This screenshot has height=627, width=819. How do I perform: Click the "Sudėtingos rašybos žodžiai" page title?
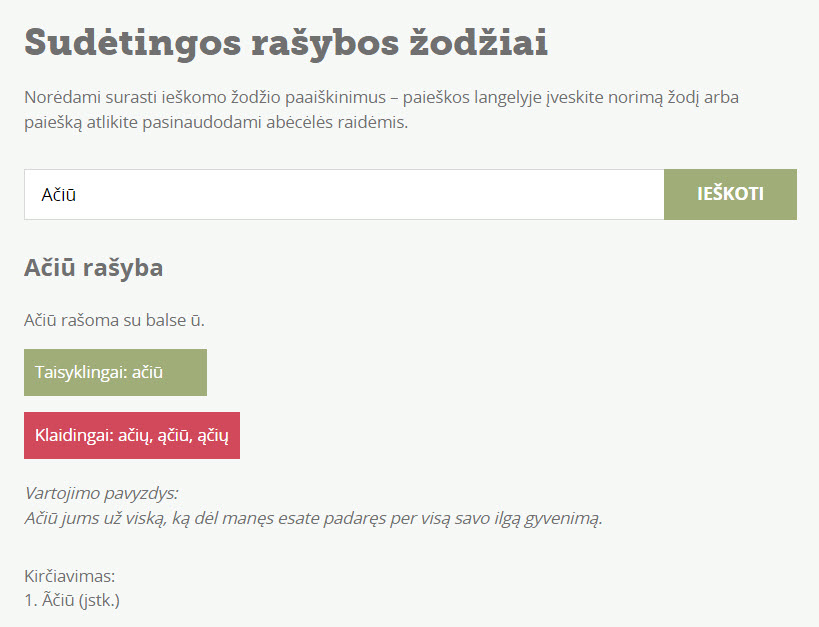tap(286, 44)
